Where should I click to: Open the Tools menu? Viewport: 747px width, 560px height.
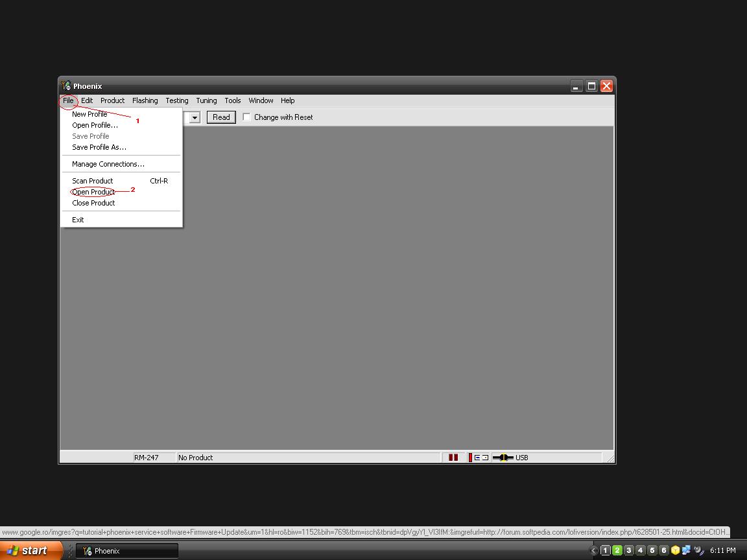coord(233,100)
